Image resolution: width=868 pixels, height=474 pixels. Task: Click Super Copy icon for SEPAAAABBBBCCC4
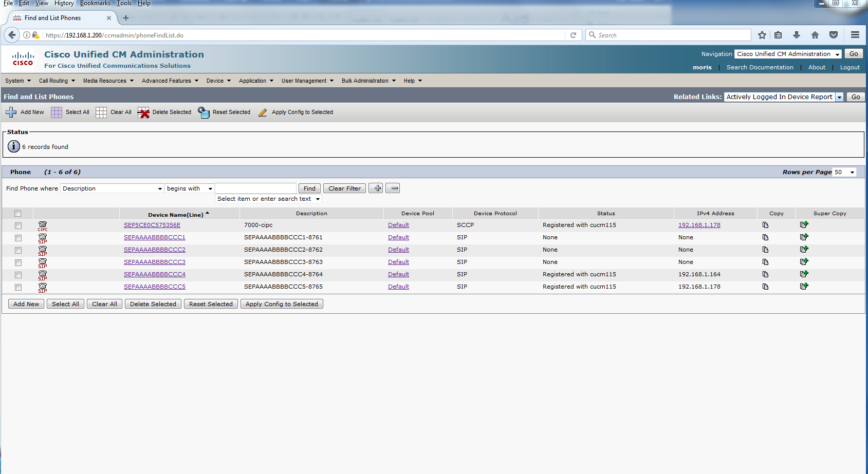pyautogui.click(x=804, y=274)
